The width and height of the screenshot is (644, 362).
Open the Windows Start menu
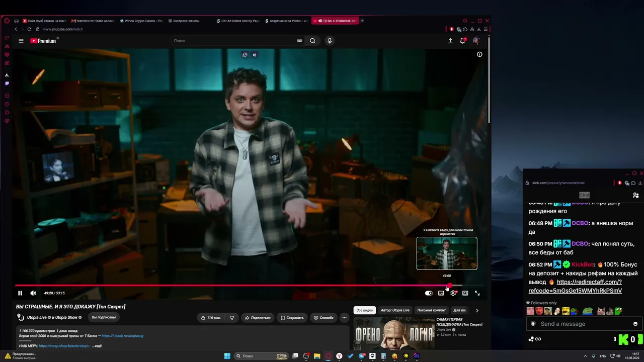tap(227, 356)
